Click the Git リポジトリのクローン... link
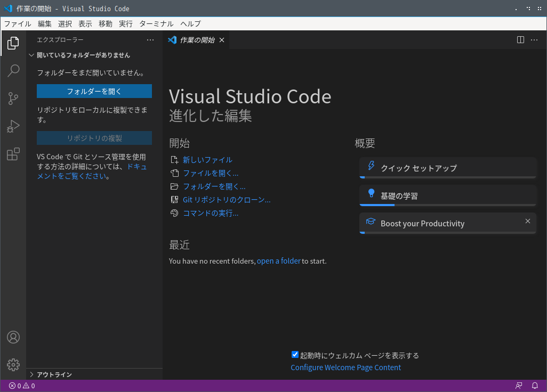The width and height of the screenshot is (547, 392). point(227,200)
